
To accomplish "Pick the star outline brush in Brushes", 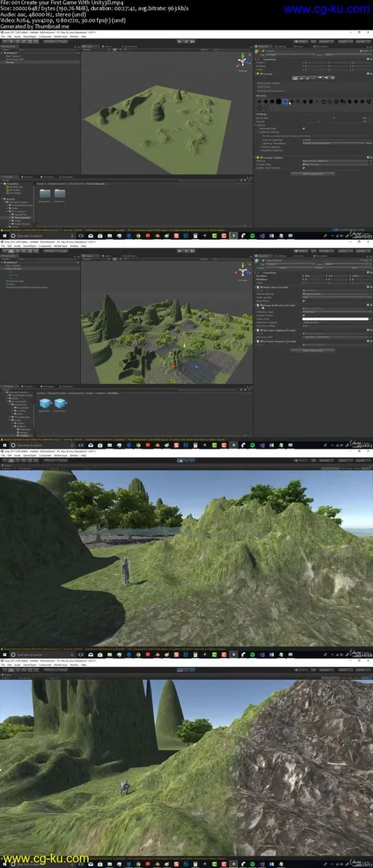I will click(x=323, y=101).
